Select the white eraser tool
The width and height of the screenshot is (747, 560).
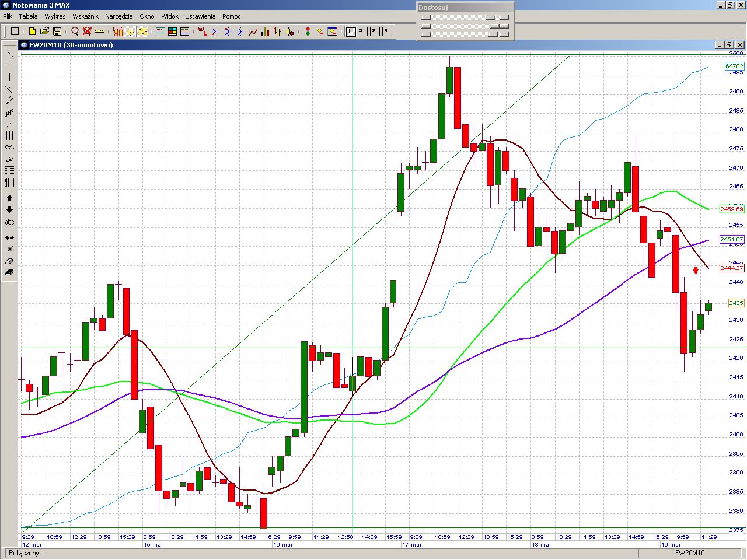coord(9,261)
